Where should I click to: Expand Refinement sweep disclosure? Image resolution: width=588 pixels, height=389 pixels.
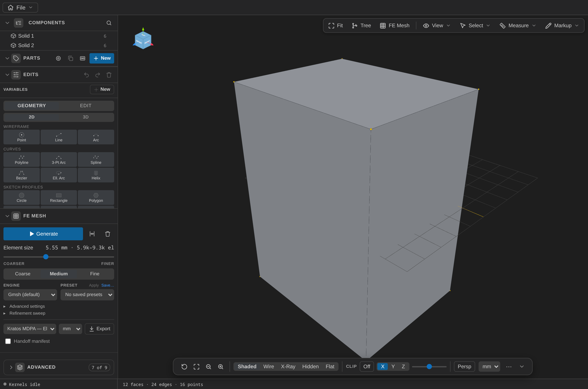tap(24, 313)
